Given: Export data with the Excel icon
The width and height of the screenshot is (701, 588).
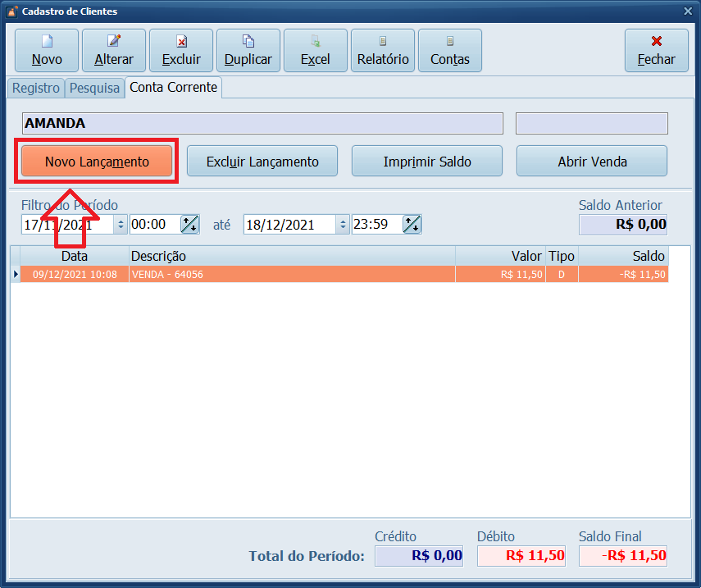Looking at the screenshot, I should coord(316,41).
